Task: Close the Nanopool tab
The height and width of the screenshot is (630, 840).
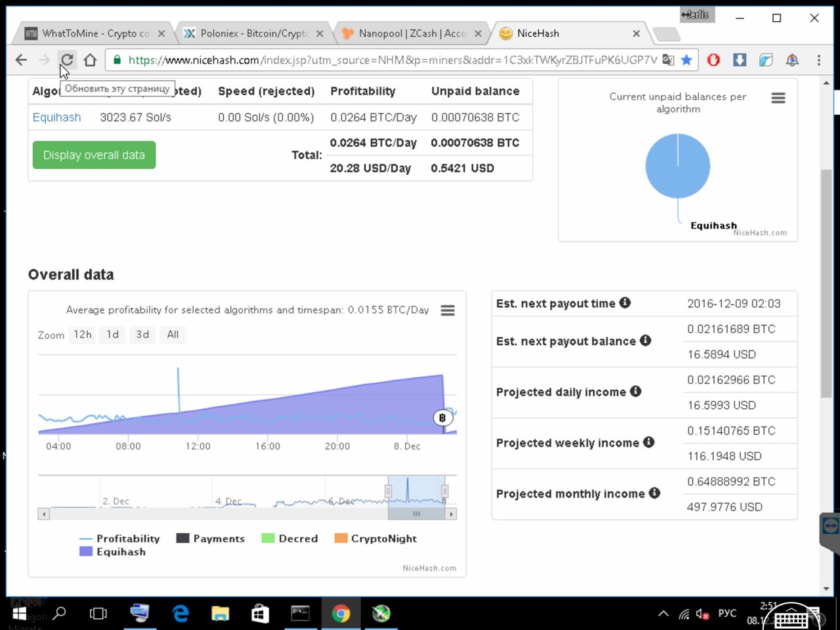Action: [478, 33]
